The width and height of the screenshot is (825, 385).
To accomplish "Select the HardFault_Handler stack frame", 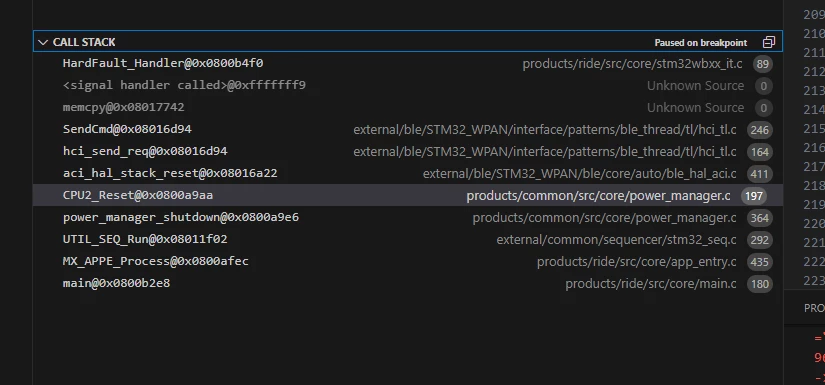I will pyautogui.click(x=407, y=64).
